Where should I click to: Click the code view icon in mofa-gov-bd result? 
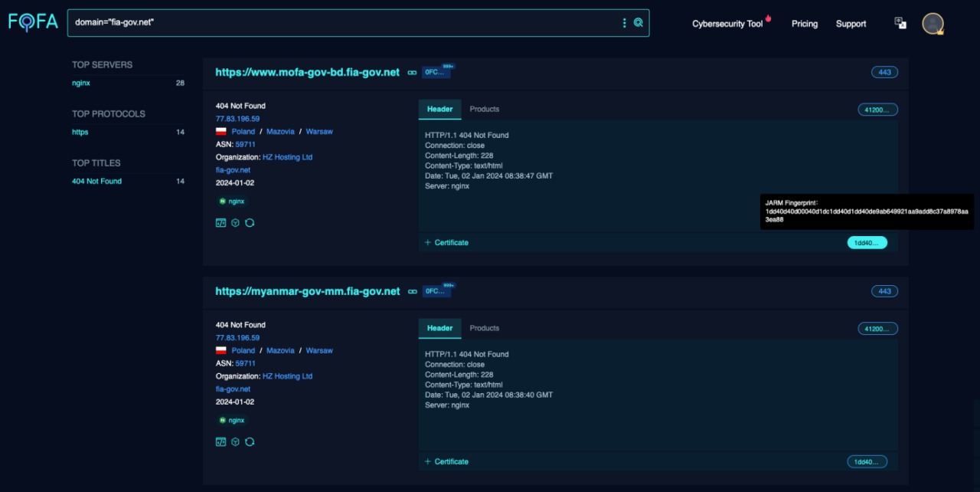[x=220, y=223]
